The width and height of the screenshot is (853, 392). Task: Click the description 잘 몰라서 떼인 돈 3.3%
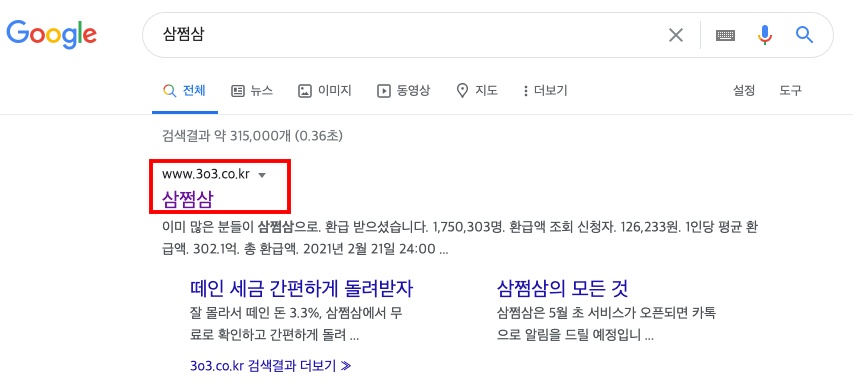[296, 325]
